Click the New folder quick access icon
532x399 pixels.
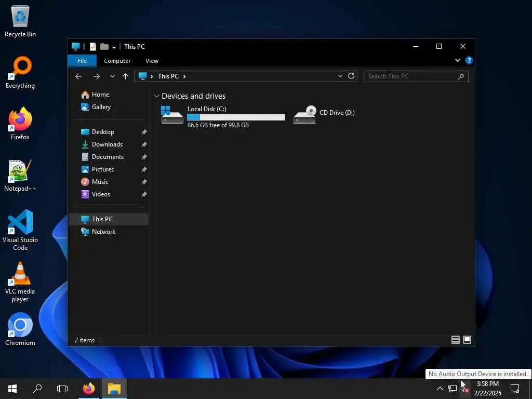click(104, 46)
